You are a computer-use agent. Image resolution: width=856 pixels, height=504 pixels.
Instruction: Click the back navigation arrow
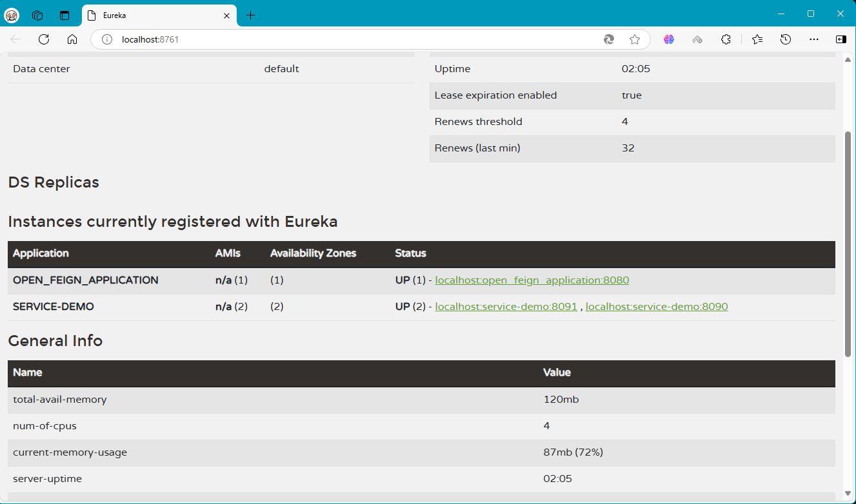pyautogui.click(x=15, y=39)
